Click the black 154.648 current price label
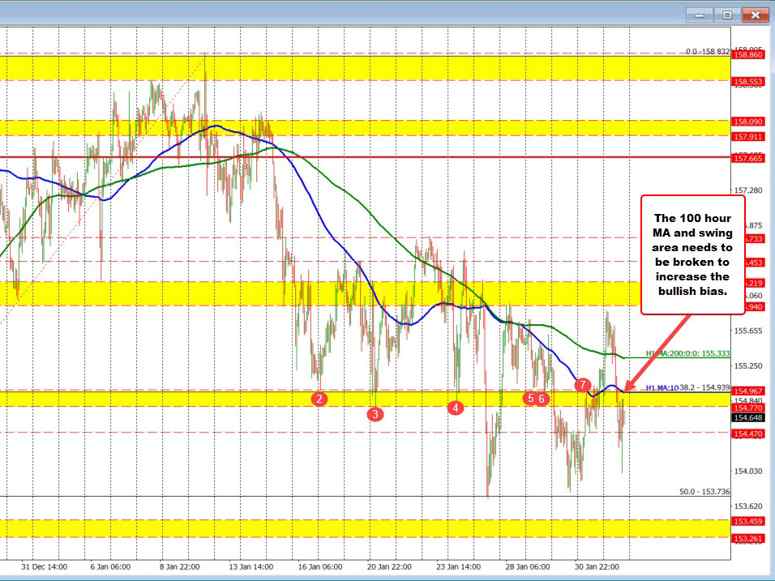775x581 pixels. coord(748,418)
